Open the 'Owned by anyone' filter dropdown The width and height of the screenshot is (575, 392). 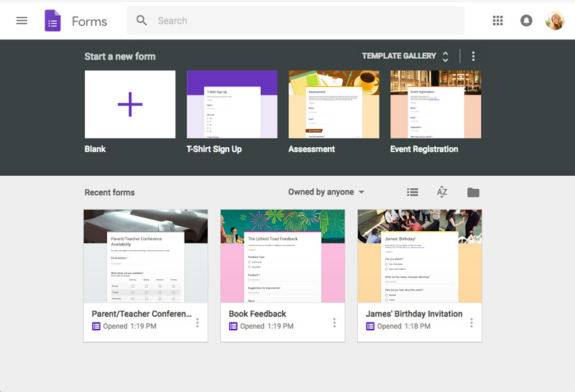click(x=326, y=192)
